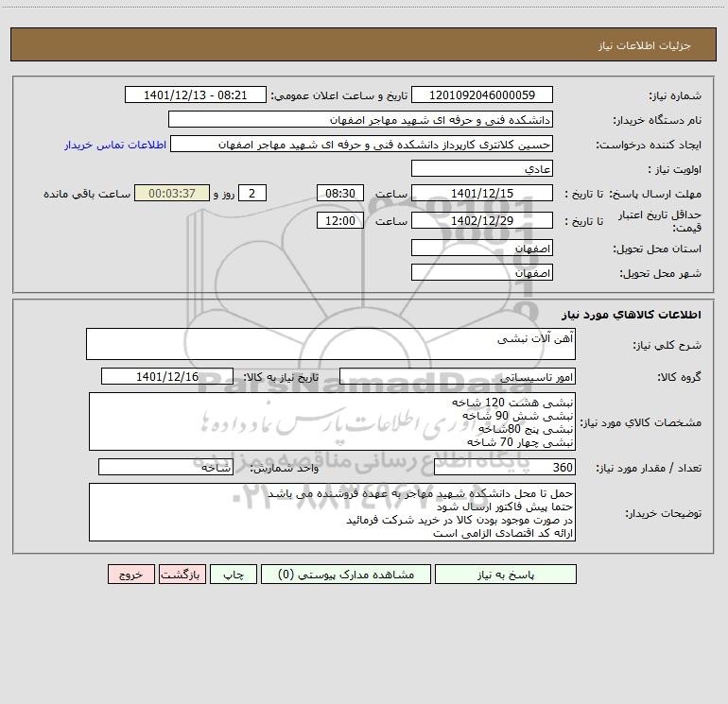This screenshot has height=704, width=728.
Task: Click the line نبشی پنج 80شاخه
Action: 526,429
